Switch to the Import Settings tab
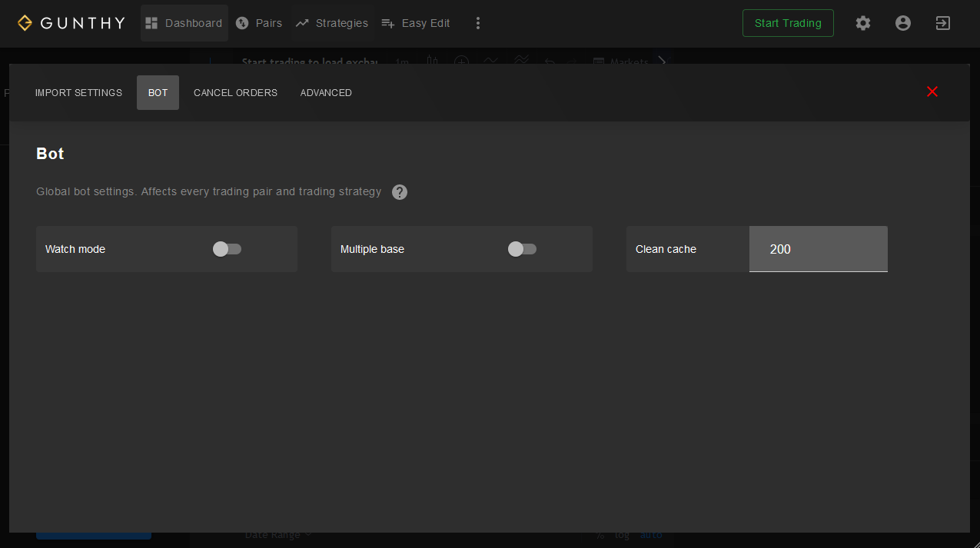This screenshot has height=548, width=980. (x=78, y=93)
